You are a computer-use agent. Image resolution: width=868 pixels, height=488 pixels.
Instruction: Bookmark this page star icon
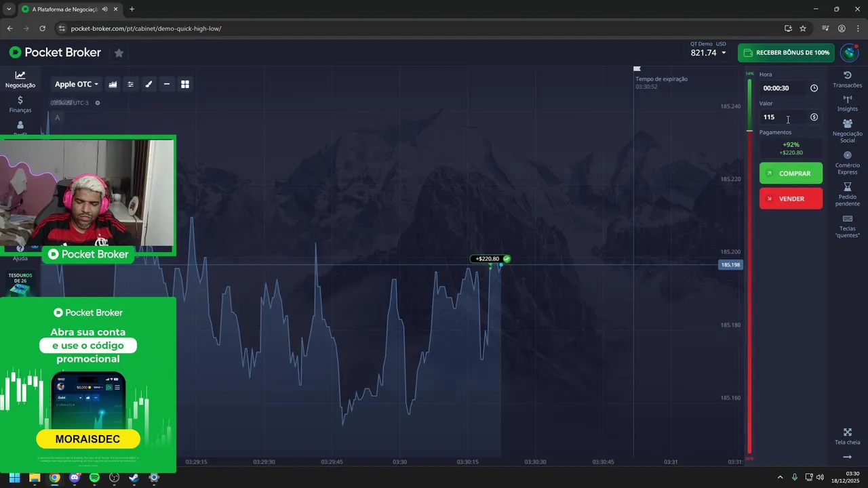pyautogui.click(x=803, y=28)
